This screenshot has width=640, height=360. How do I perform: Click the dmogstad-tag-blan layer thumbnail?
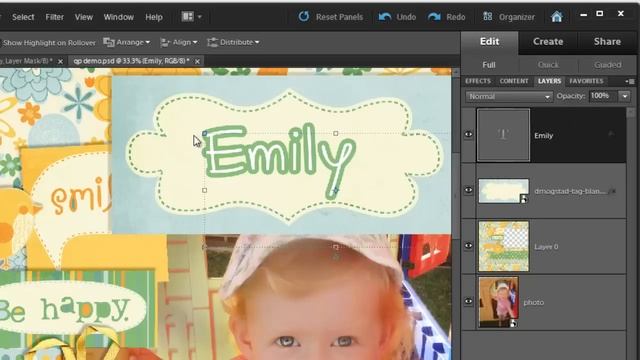[x=504, y=191]
